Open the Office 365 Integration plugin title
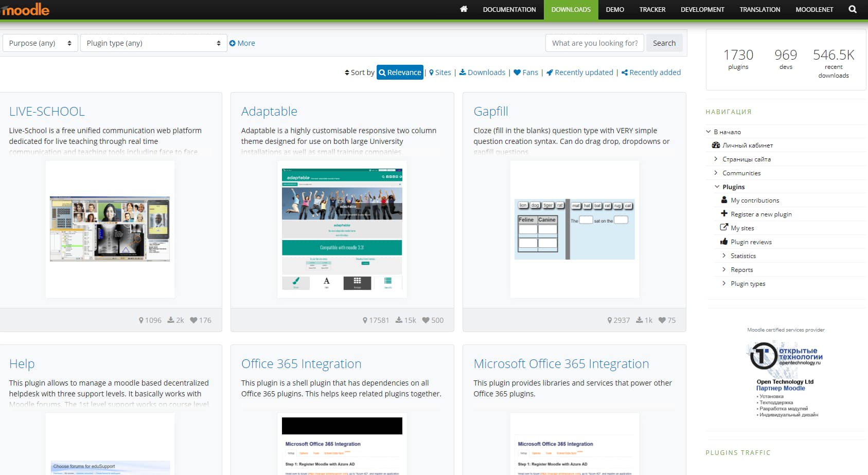The height and width of the screenshot is (475, 868). point(301,364)
